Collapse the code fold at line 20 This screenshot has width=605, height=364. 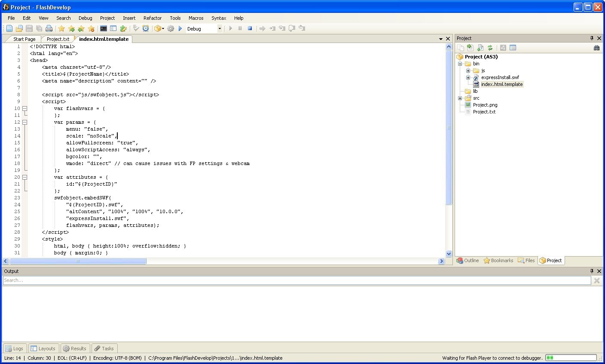(25, 177)
